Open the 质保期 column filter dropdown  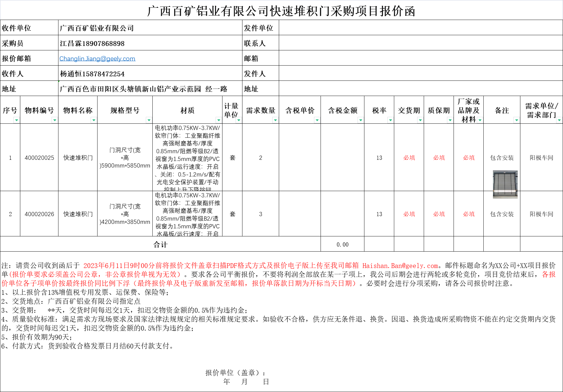click(x=450, y=120)
